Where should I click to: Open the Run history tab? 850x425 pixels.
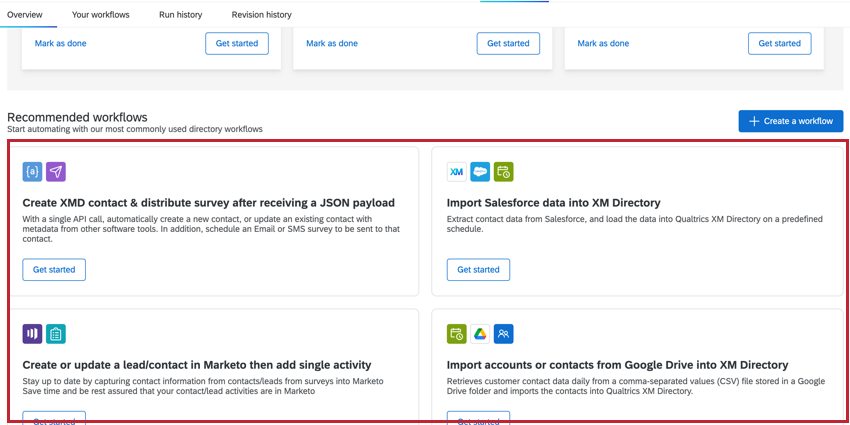pos(181,15)
